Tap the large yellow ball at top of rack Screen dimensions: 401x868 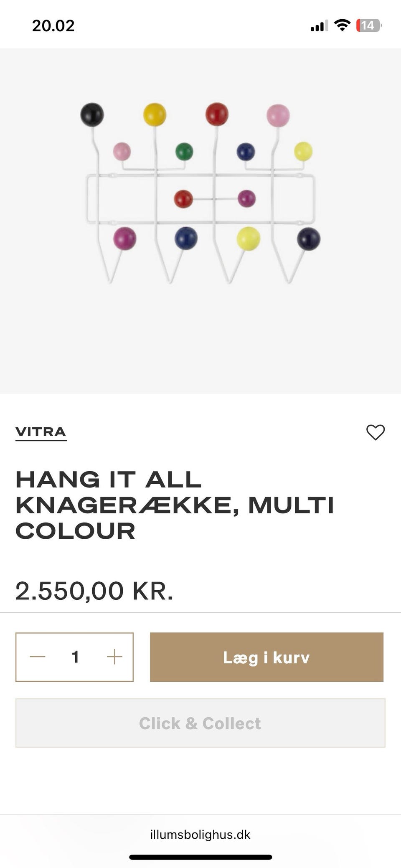pos(155,114)
